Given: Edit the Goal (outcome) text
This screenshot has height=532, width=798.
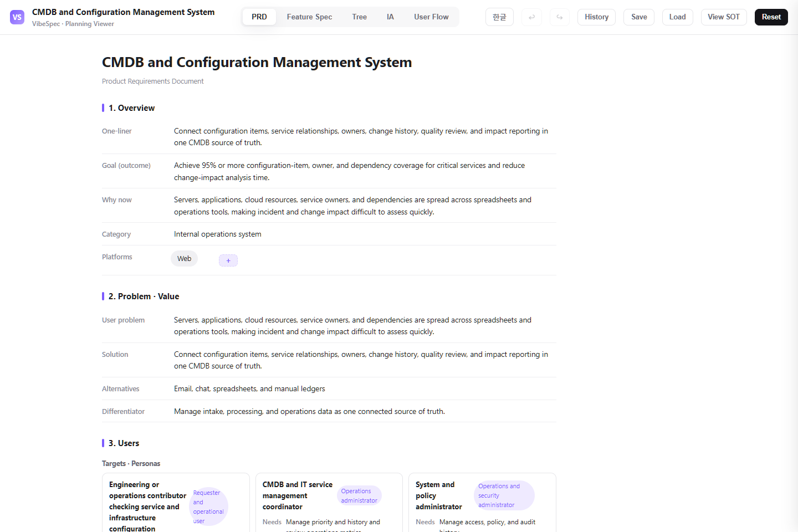Looking at the screenshot, I should (x=349, y=171).
